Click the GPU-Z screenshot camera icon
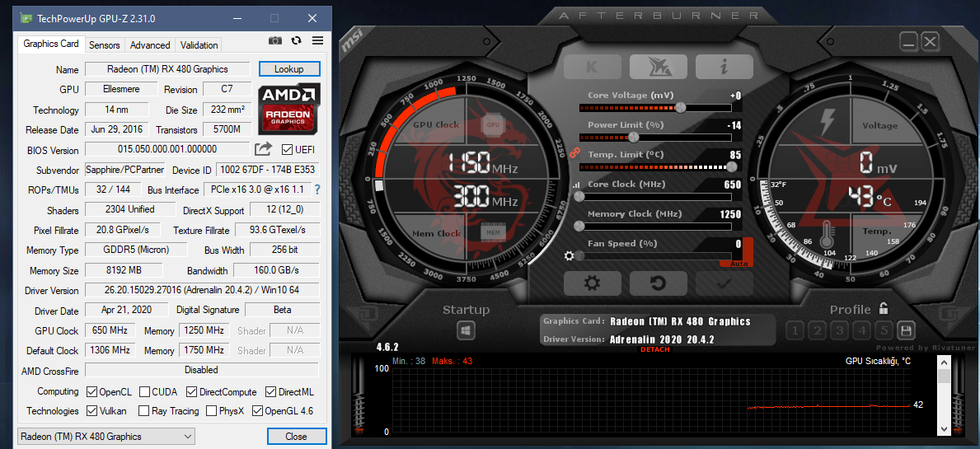Screen dimensions: 980x449 point(275,41)
